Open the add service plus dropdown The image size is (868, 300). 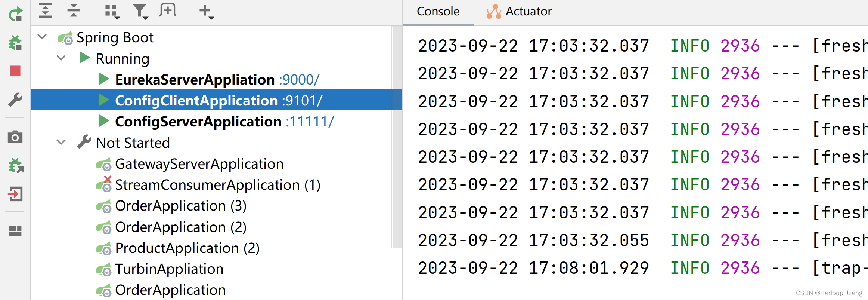click(x=205, y=11)
